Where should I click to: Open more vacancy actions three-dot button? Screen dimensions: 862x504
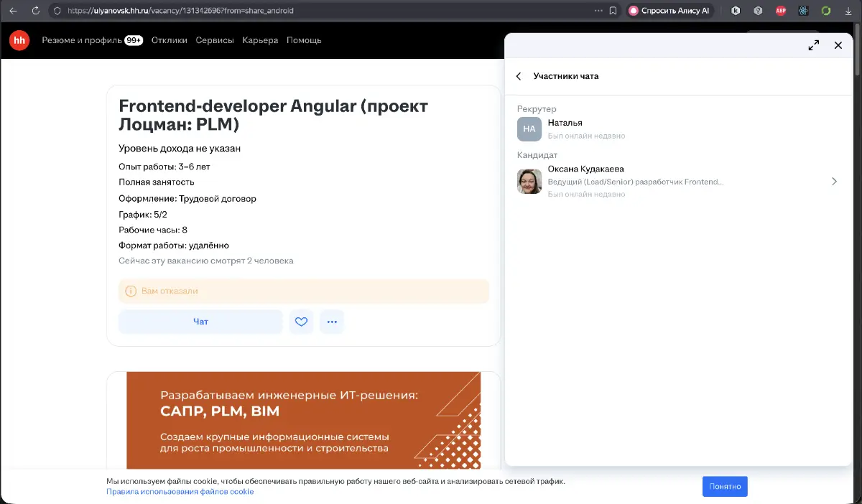coord(332,322)
